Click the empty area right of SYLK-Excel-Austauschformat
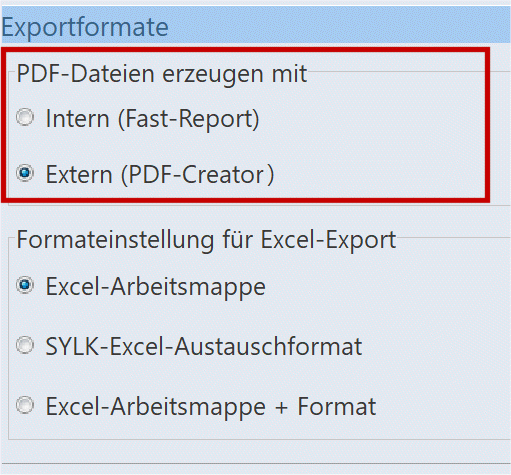The width and height of the screenshot is (511, 475). coord(433,347)
